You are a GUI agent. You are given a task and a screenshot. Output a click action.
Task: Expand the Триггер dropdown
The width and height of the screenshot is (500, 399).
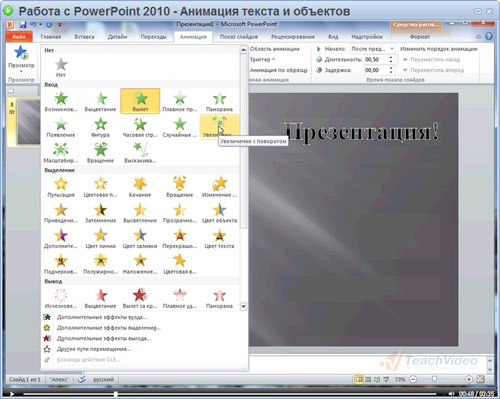click(263, 59)
